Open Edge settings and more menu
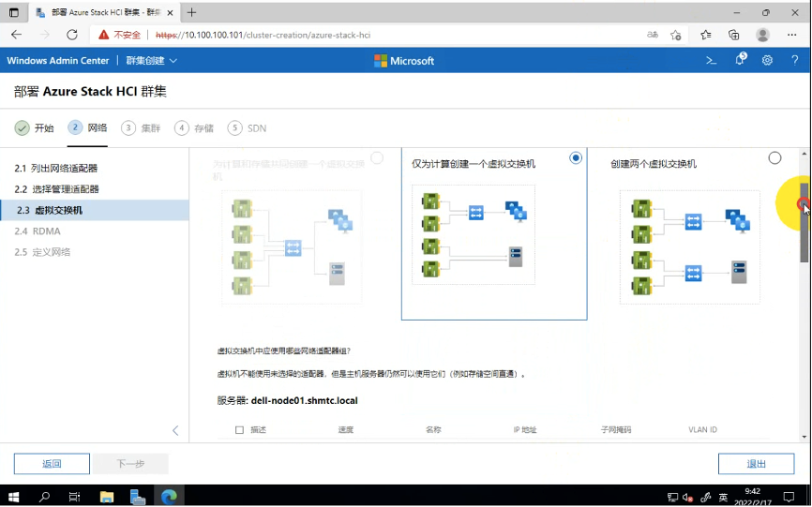The image size is (812, 507). click(791, 35)
